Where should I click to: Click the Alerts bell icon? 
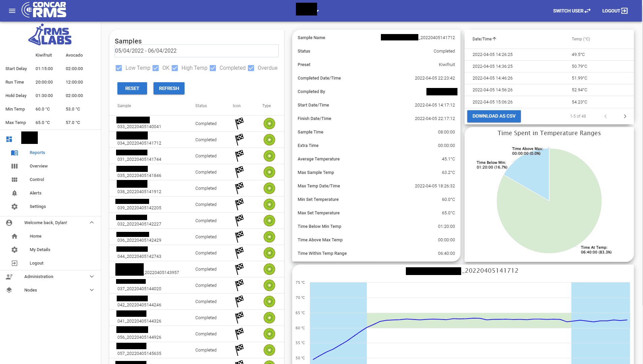(x=15, y=193)
